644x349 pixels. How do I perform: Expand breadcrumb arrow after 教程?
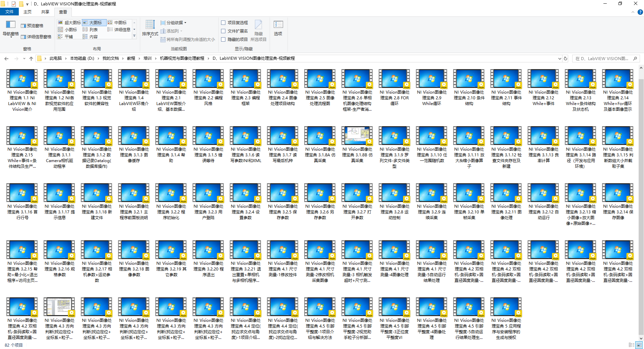(140, 58)
